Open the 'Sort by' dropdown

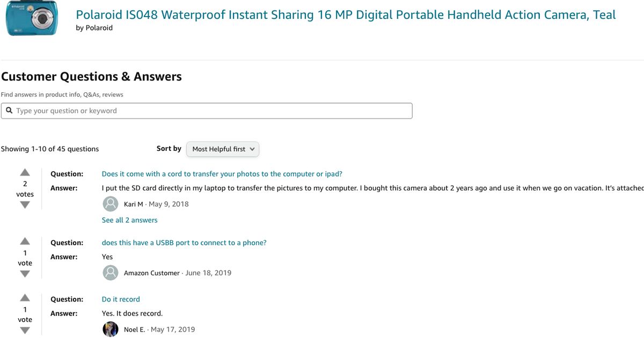tap(222, 149)
